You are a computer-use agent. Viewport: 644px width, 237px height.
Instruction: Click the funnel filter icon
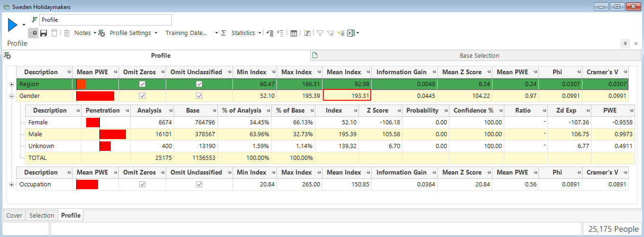click(320, 33)
